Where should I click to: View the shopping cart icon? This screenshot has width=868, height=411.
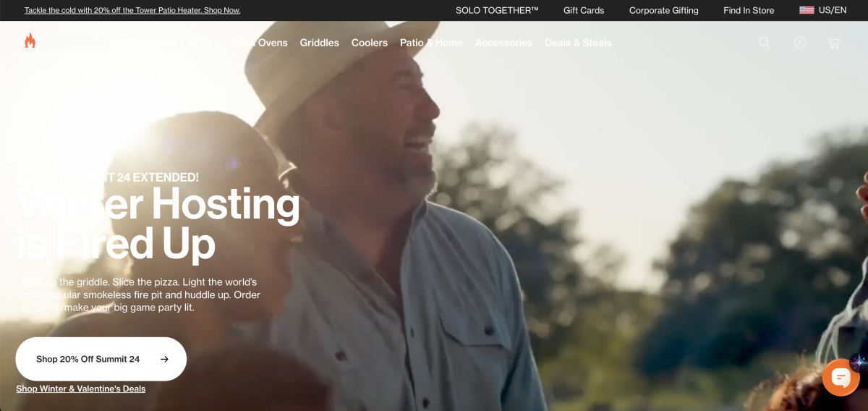pyautogui.click(x=833, y=43)
